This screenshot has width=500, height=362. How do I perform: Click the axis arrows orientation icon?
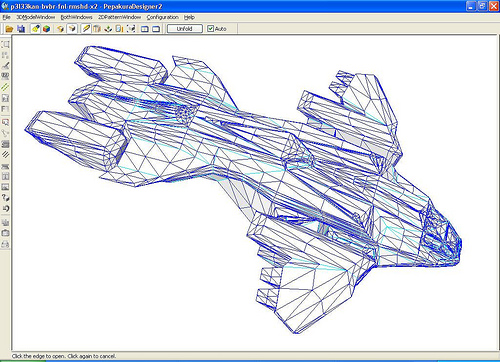pos(108,29)
